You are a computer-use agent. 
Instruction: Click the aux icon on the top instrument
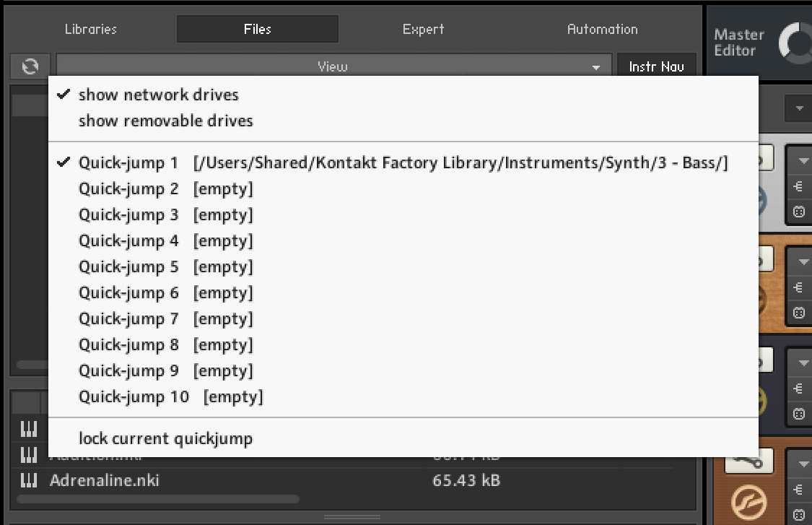coord(798,186)
